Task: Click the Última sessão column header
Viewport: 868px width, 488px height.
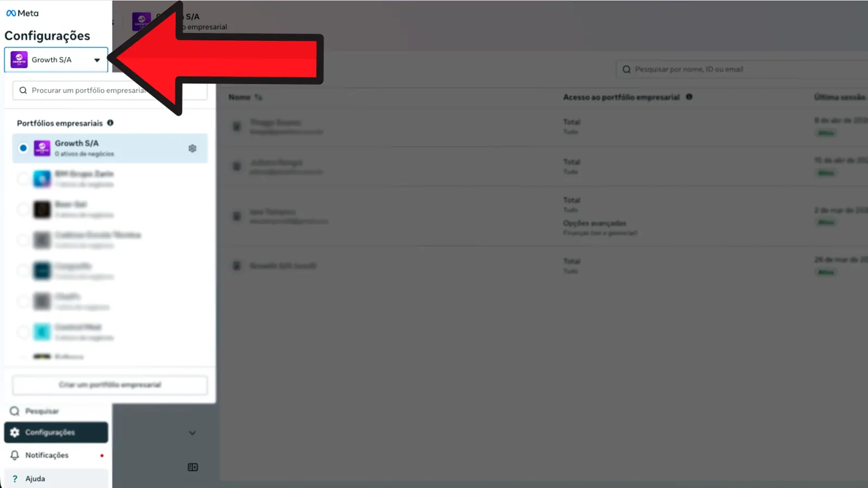Action: 839,97
